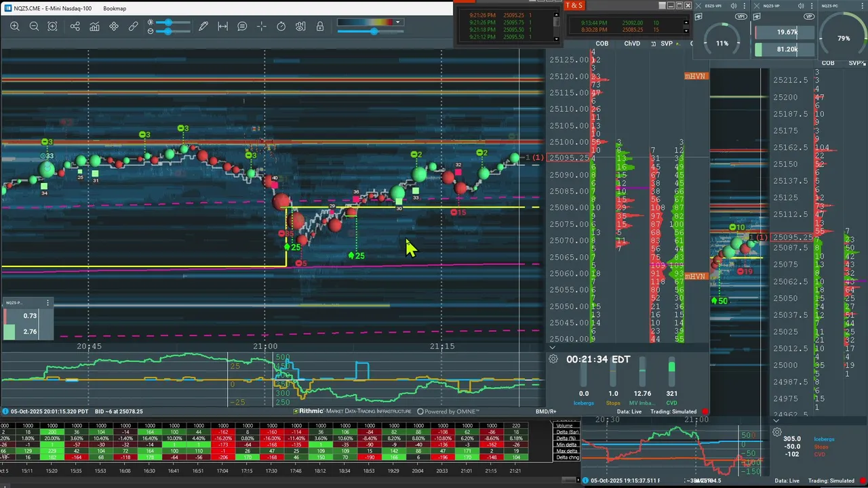This screenshot has width=868, height=488.
Task: Close the ESZ5-VPI widget with X
Action: [698, 6]
